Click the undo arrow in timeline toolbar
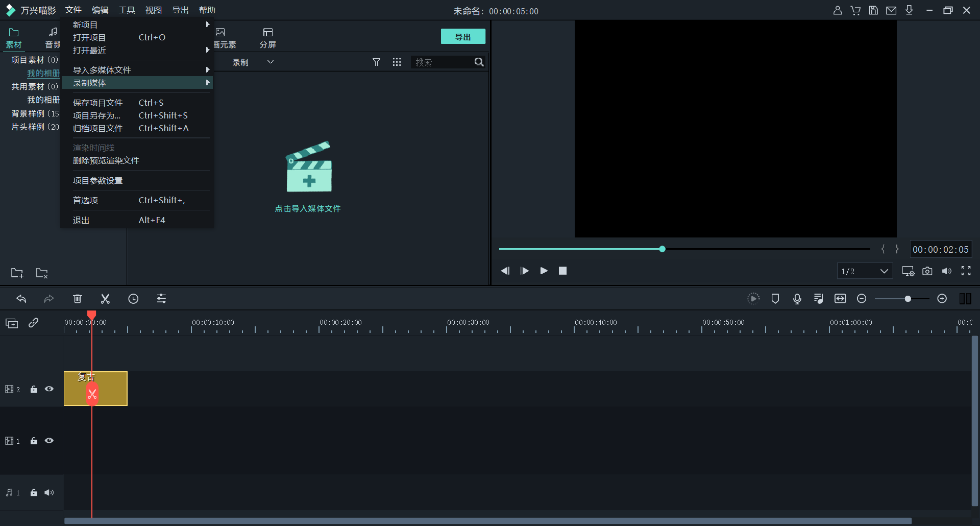This screenshot has height=526, width=980. [x=21, y=299]
